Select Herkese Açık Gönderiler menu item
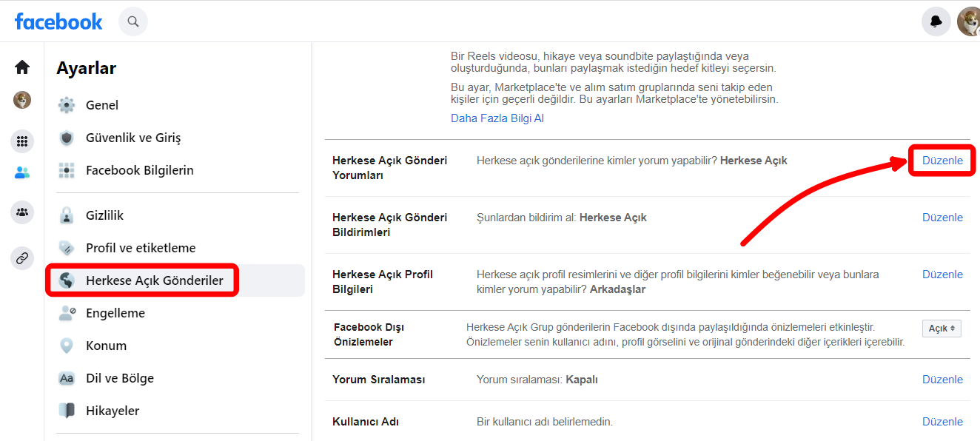The height and width of the screenshot is (441, 980). 154,280
